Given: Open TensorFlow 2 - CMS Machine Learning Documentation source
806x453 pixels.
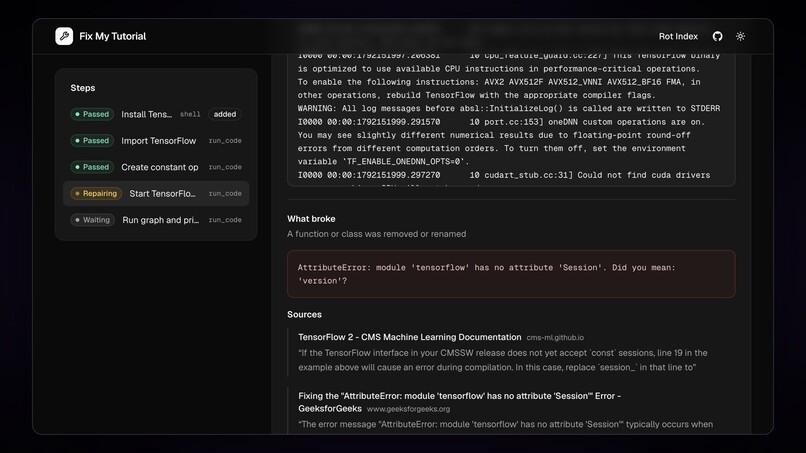Looking at the screenshot, I should [410, 337].
